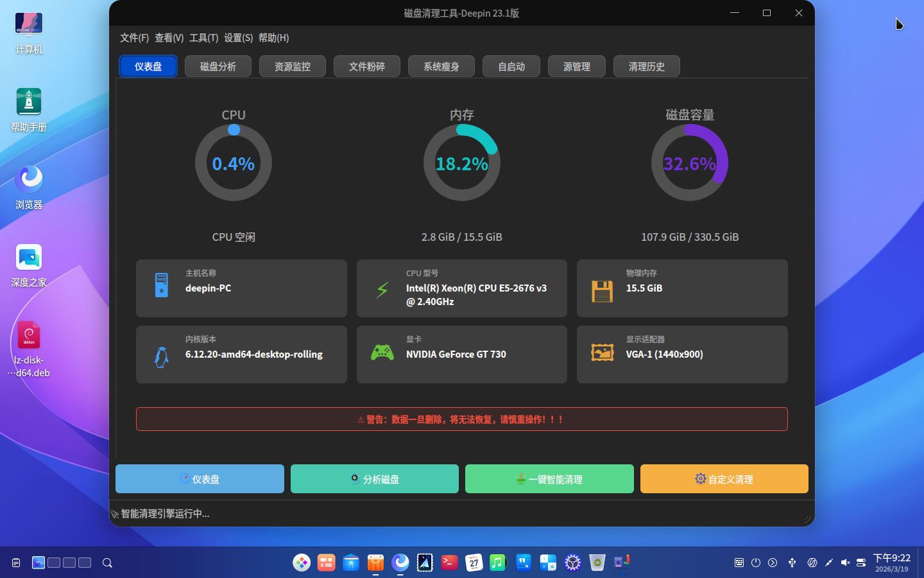924x578 pixels.
Task: Open the green music player in dock
Action: pyautogui.click(x=499, y=563)
